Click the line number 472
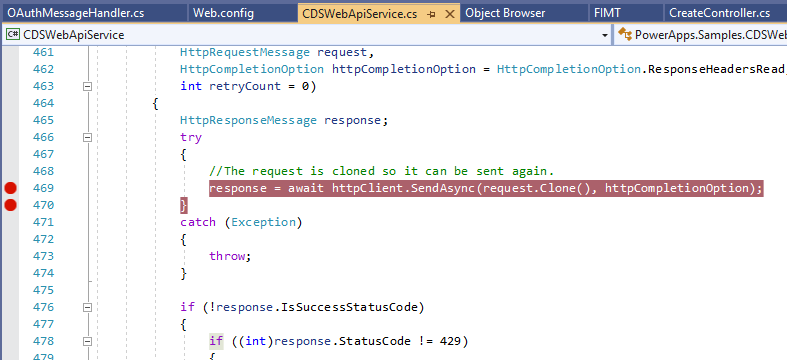This screenshot has width=787, height=360. coord(43,239)
